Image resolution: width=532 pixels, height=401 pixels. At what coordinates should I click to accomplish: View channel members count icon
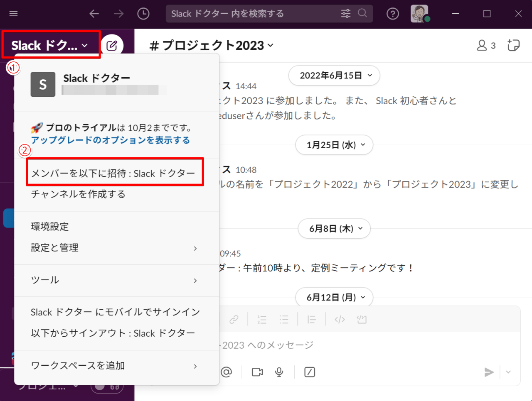click(486, 45)
